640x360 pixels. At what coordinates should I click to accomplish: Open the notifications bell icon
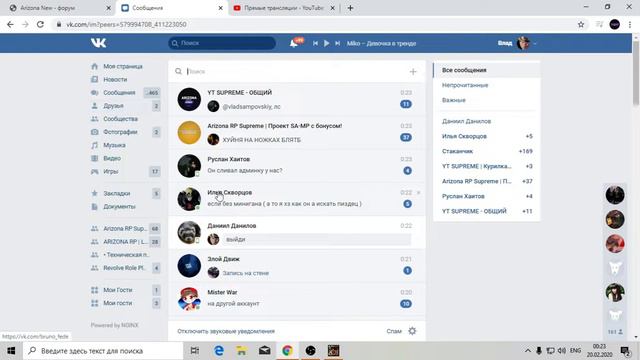coord(293,43)
